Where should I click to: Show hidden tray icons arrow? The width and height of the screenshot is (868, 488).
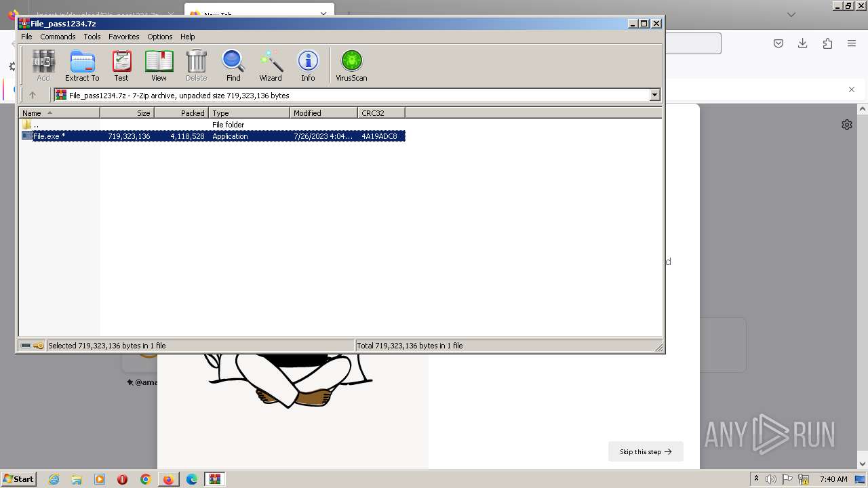pyautogui.click(x=757, y=479)
